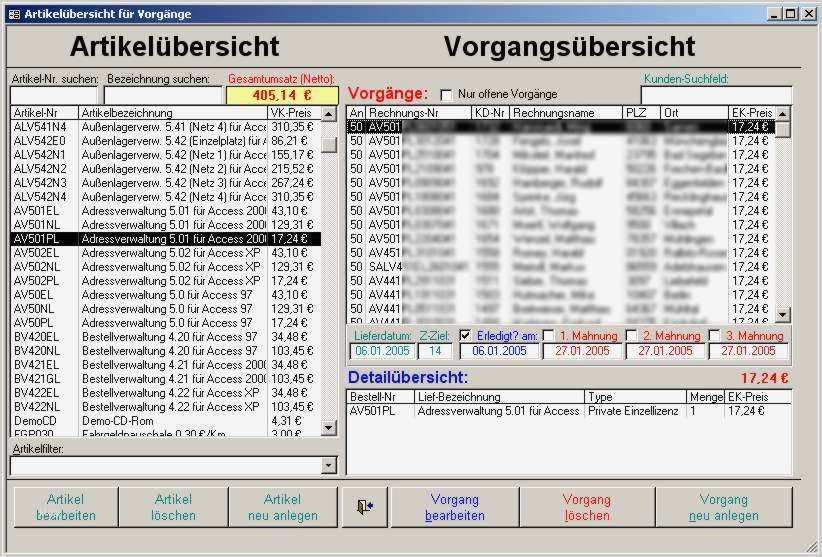822x557 pixels.
Task: Click Artikel bearbeiten button
Action: [x=66, y=507]
